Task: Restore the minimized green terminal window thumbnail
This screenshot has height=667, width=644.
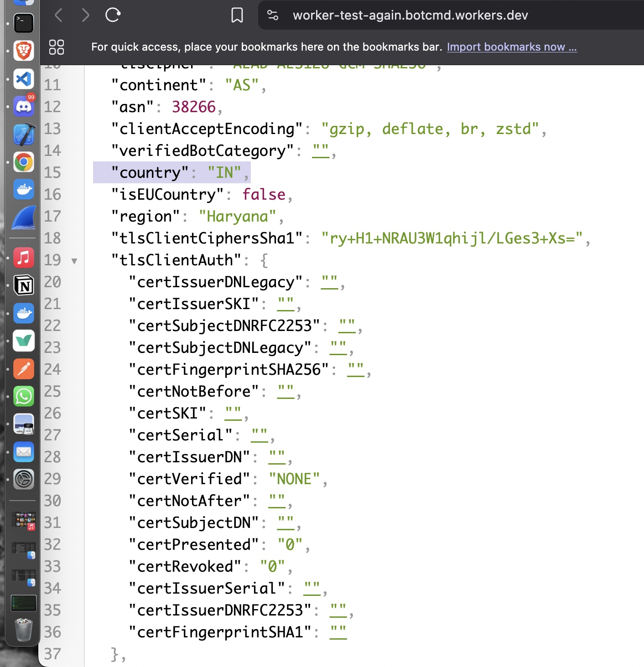Action: (x=24, y=603)
